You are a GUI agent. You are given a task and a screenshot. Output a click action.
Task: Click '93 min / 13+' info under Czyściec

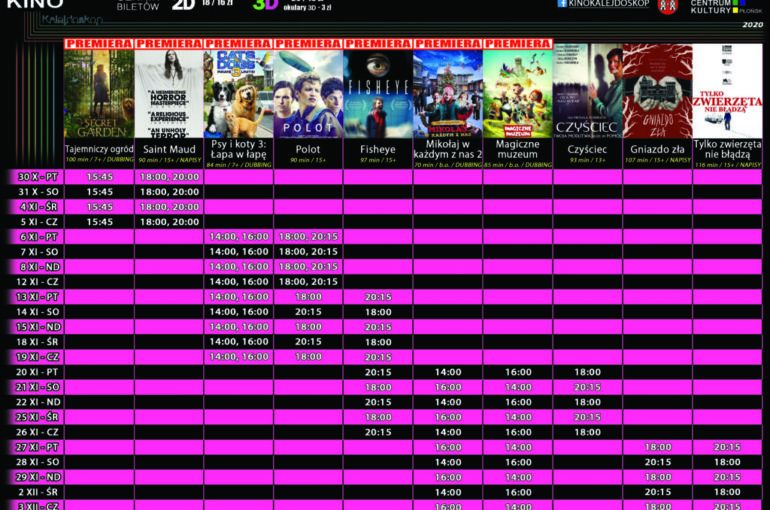[x=587, y=160]
